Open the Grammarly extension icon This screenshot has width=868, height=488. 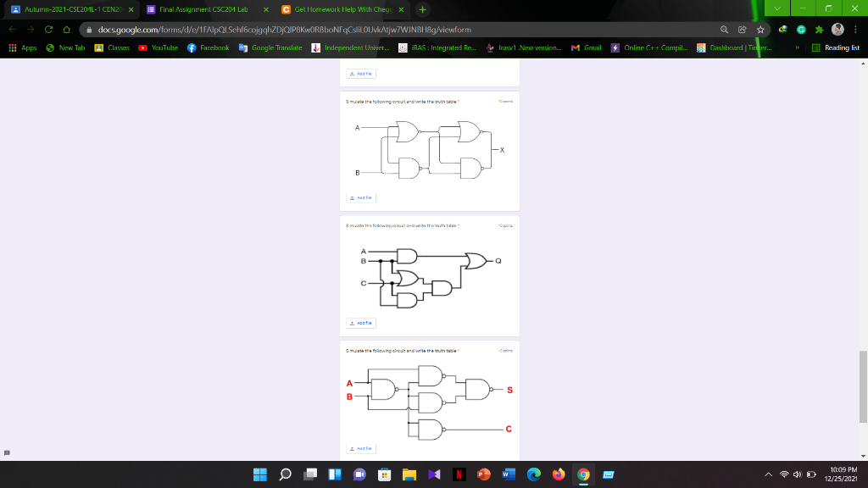(x=801, y=30)
